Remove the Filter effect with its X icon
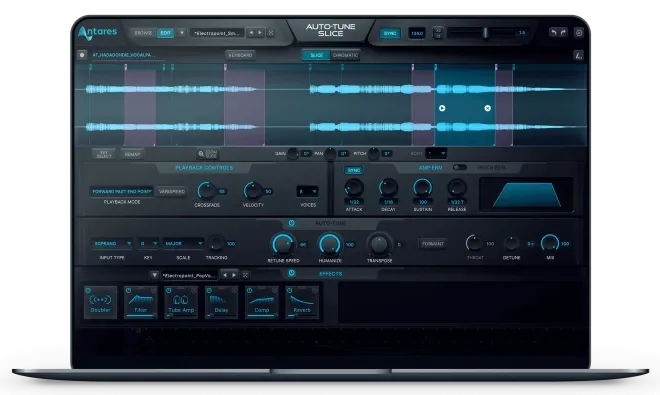660x395 pixels. tap(154, 290)
